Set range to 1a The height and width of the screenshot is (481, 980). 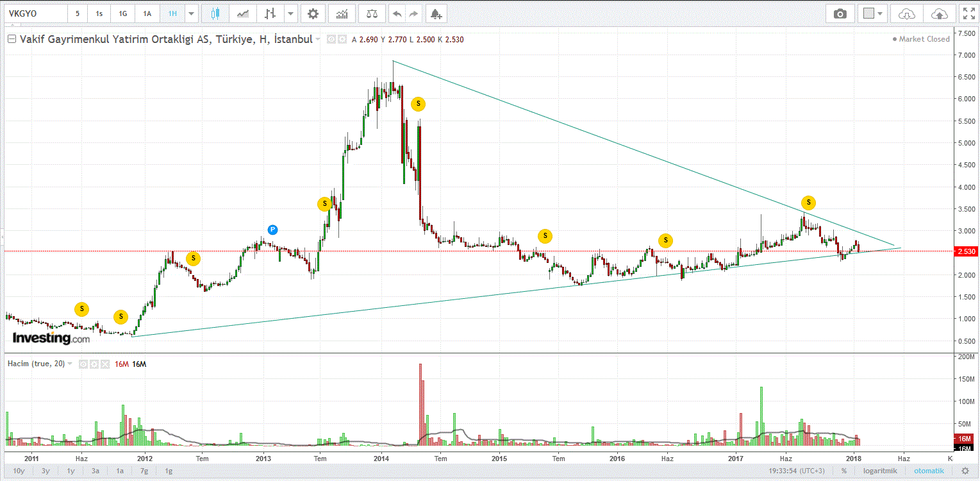click(x=120, y=471)
